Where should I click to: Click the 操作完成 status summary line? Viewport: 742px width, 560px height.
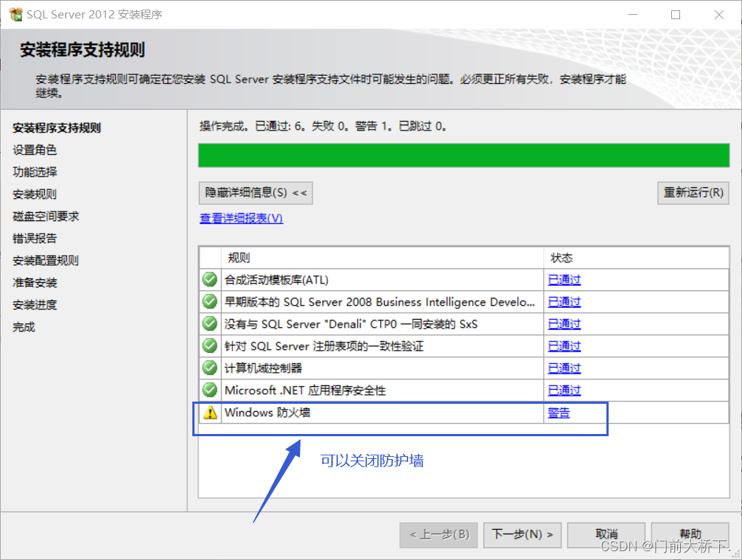[x=323, y=126]
